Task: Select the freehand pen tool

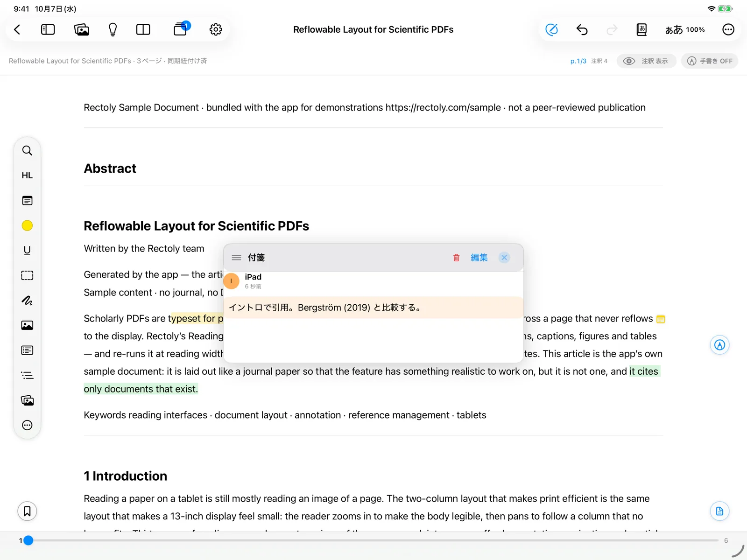Action: pos(27,301)
